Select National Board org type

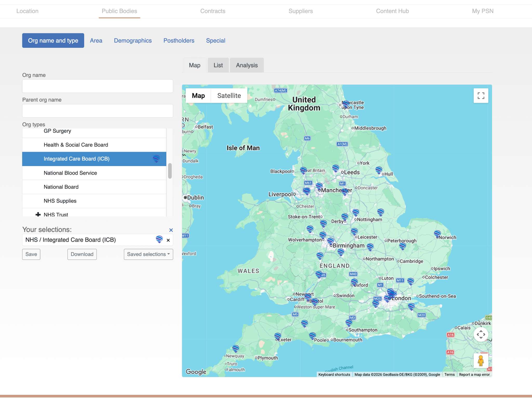(x=94, y=187)
